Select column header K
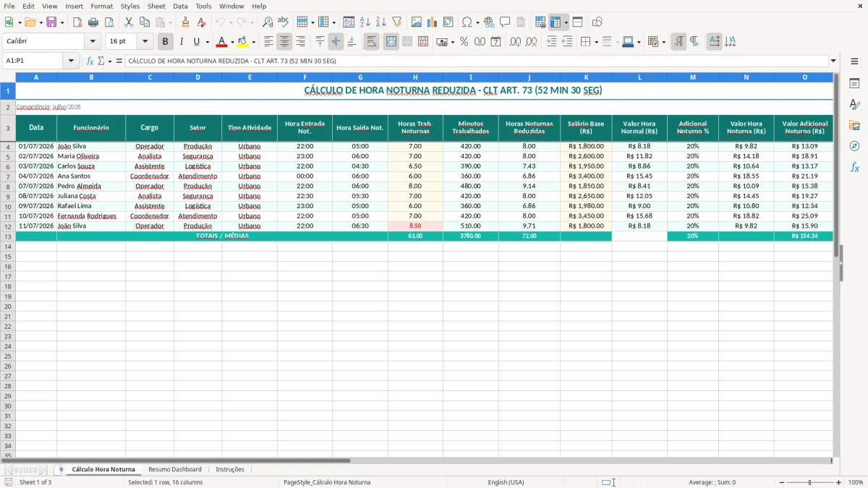The width and height of the screenshot is (868, 488). pos(586,77)
